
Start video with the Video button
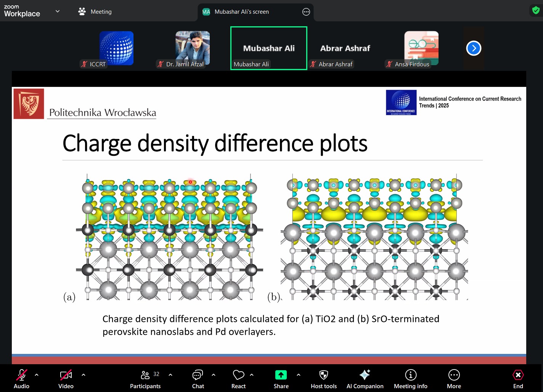[x=66, y=379]
